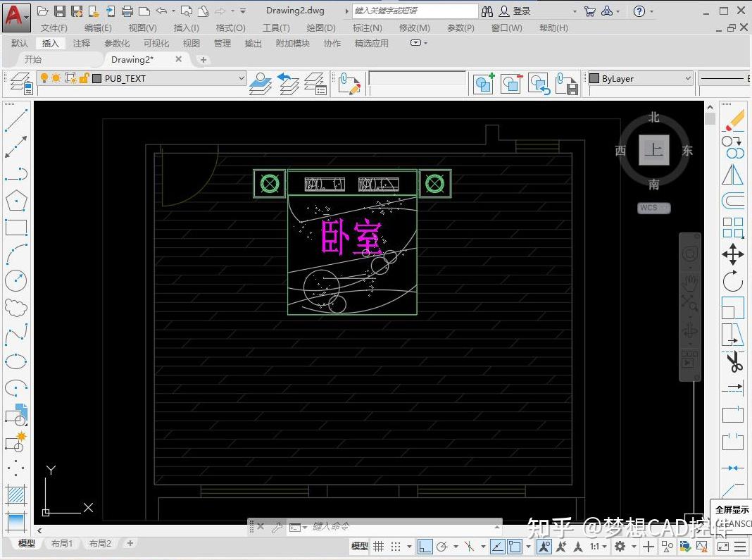Image resolution: width=752 pixels, height=560 pixels.
Task: Toggle layer lightbulb on/off in layer list
Action: tap(44, 77)
